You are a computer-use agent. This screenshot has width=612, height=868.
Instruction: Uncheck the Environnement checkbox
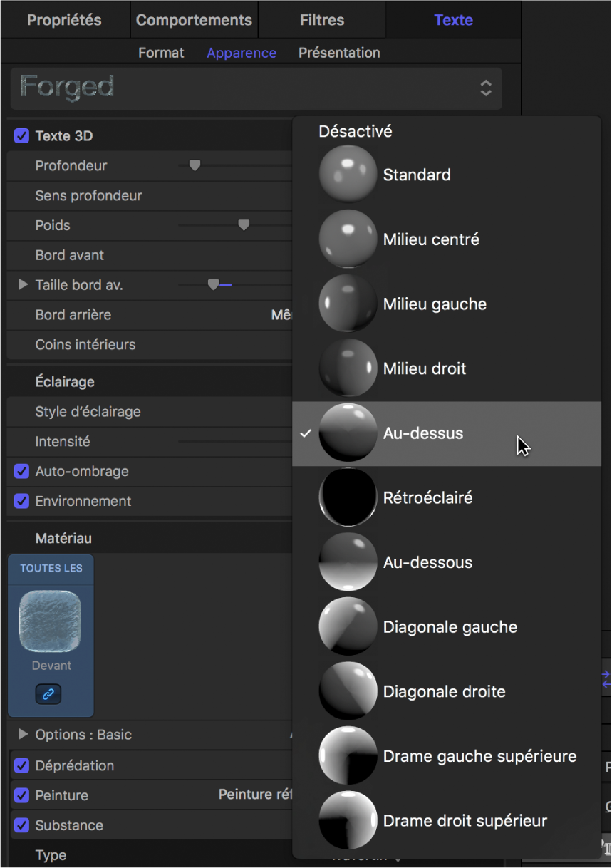(x=22, y=501)
